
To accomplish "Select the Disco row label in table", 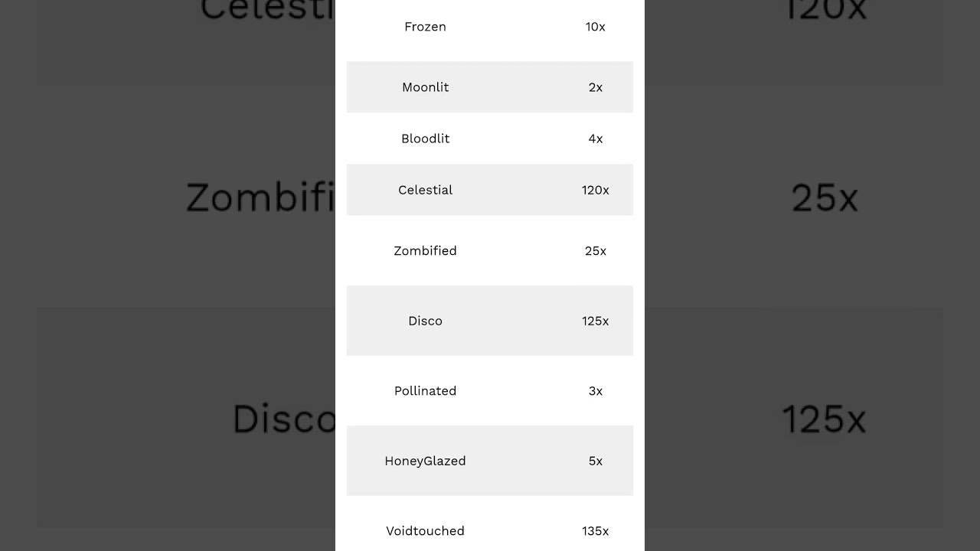I will click(x=425, y=321).
